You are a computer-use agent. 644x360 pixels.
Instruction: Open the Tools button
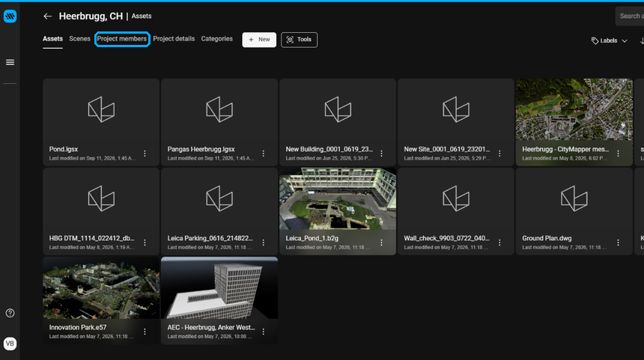point(299,40)
